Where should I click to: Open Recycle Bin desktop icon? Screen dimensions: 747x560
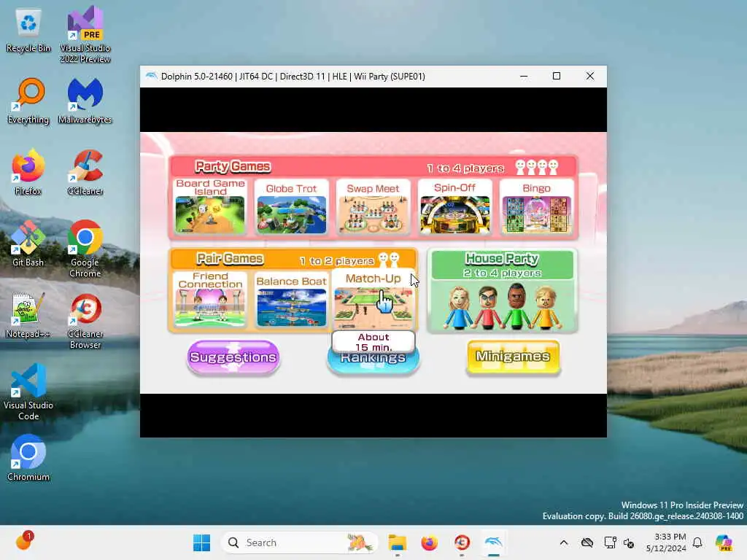(28, 31)
